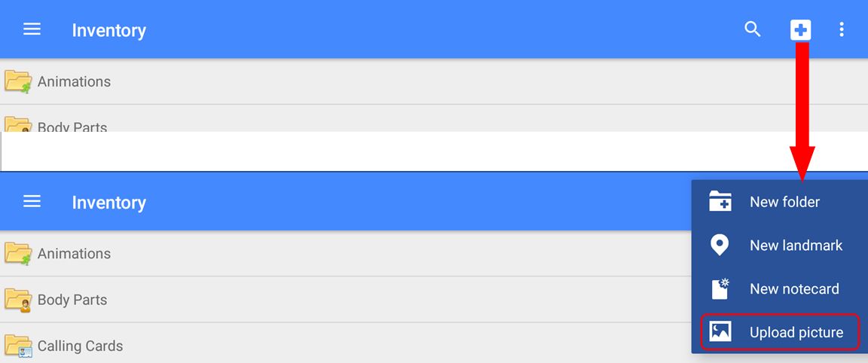
Task: Click the notecard page icon
Action: 720,288
